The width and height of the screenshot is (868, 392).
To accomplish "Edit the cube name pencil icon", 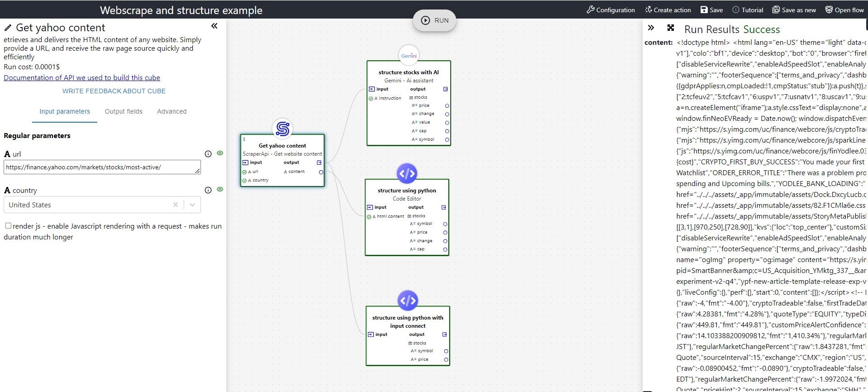I will coord(8,28).
